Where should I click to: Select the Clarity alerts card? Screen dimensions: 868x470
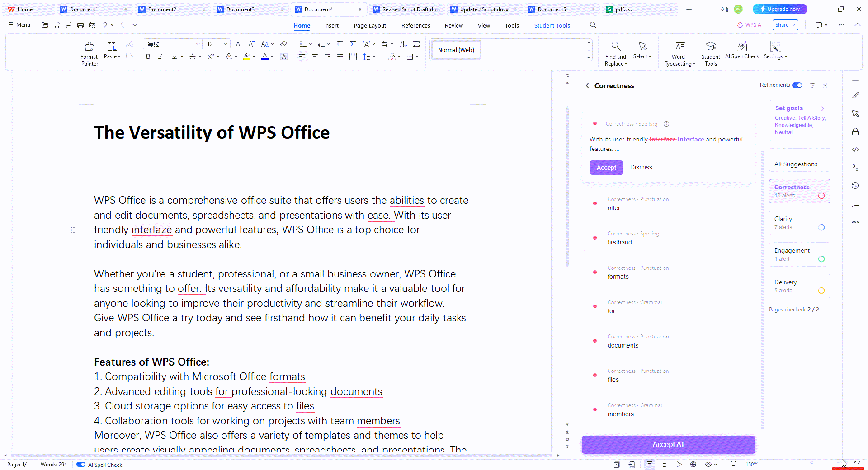pyautogui.click(x=799, y=223)
